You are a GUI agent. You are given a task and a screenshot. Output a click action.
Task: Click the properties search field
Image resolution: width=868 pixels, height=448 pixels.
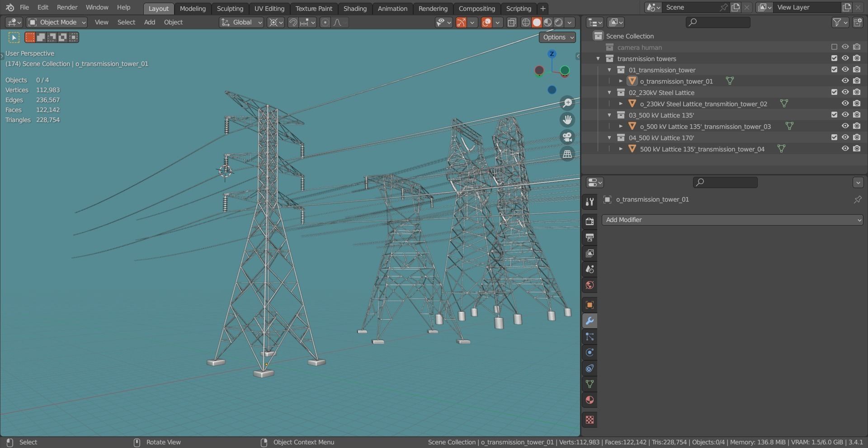(x=725, y=182)
